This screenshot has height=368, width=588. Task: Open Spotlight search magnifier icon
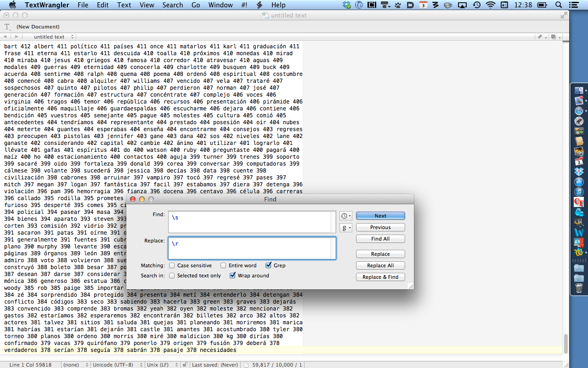559,5
